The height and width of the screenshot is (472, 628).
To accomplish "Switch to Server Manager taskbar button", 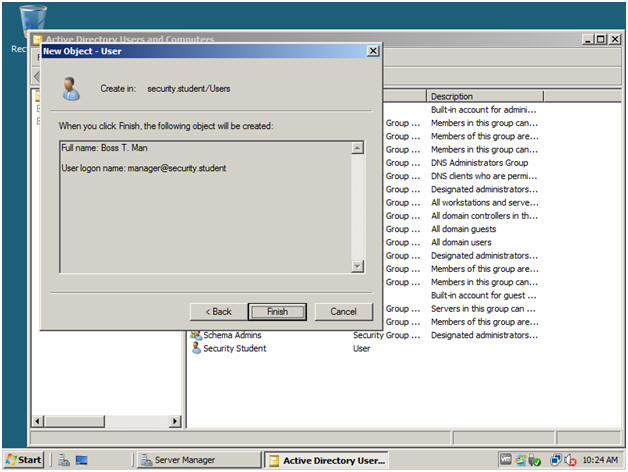I will (199, 460).
